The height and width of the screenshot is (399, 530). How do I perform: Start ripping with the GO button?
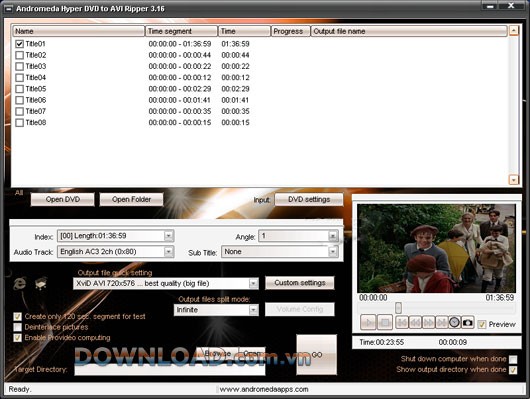317,354
